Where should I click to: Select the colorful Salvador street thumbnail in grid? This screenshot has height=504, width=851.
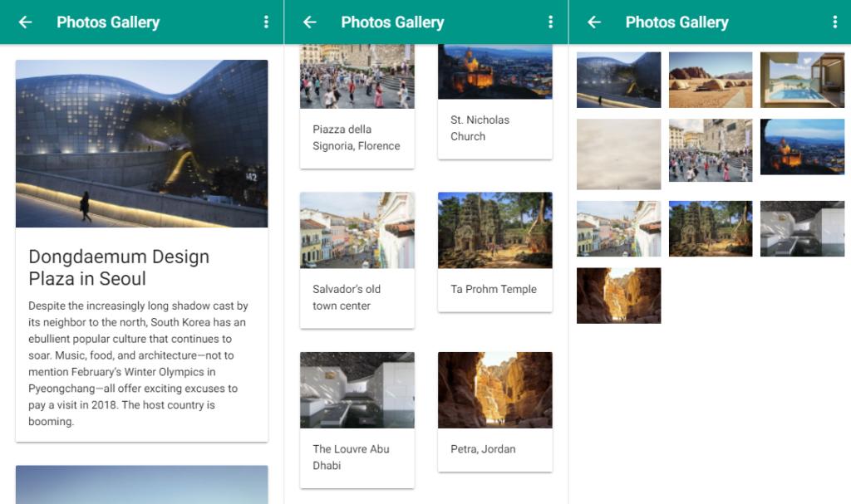pyautogui.click(x=618, y=228)
